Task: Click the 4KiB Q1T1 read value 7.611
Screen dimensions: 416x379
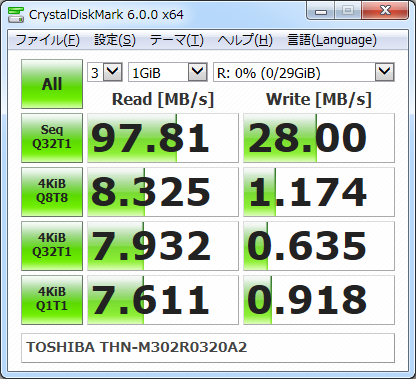Action: tap(163, 300)
